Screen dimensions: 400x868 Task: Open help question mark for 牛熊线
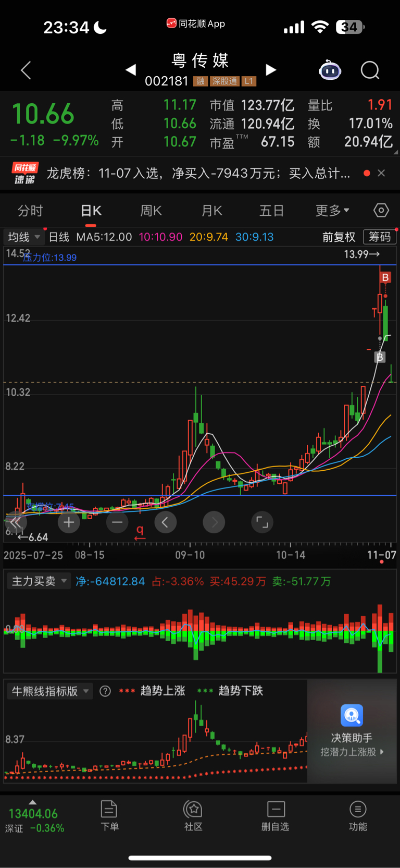pos(105,691)
